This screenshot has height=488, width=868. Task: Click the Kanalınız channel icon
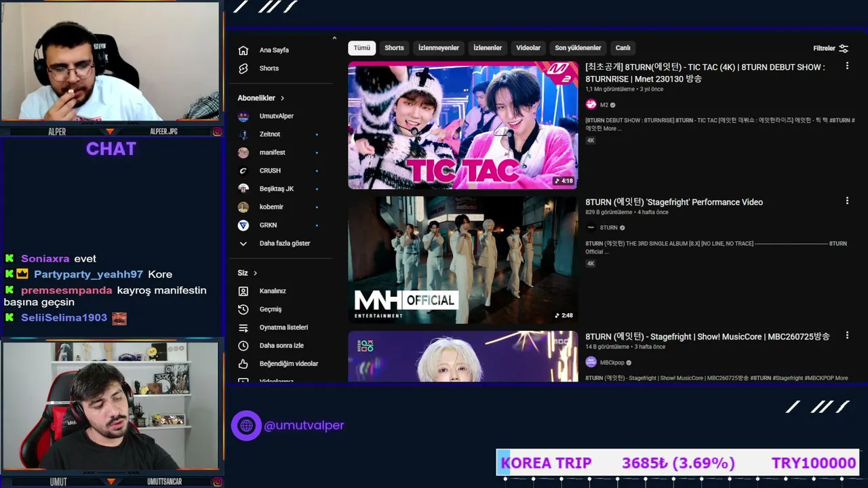click(243, 291)
